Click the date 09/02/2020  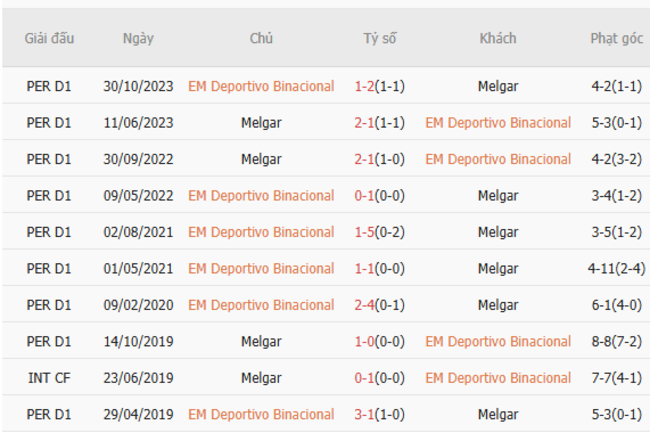[x=138, y=305]
